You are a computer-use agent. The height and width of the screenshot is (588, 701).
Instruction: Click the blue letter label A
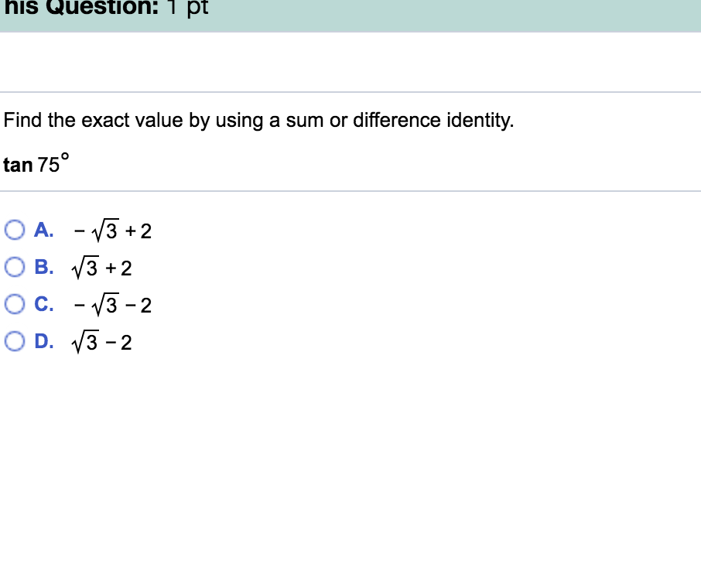tap(43, 227)
